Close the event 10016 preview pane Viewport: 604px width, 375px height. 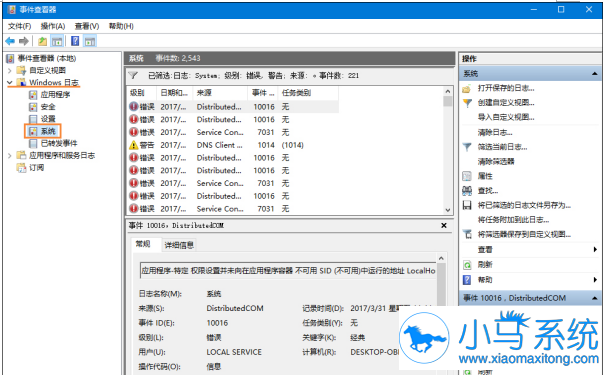click(x=444, y=226)
